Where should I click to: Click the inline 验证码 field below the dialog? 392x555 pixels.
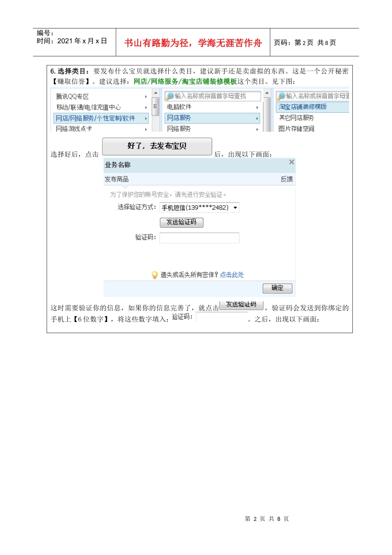222,317
